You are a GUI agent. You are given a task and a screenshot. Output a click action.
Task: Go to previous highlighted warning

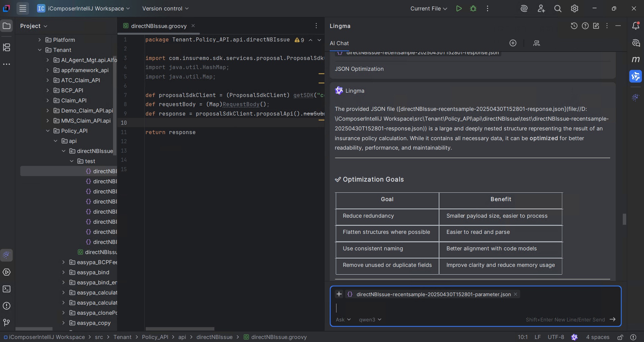[311, 40]
